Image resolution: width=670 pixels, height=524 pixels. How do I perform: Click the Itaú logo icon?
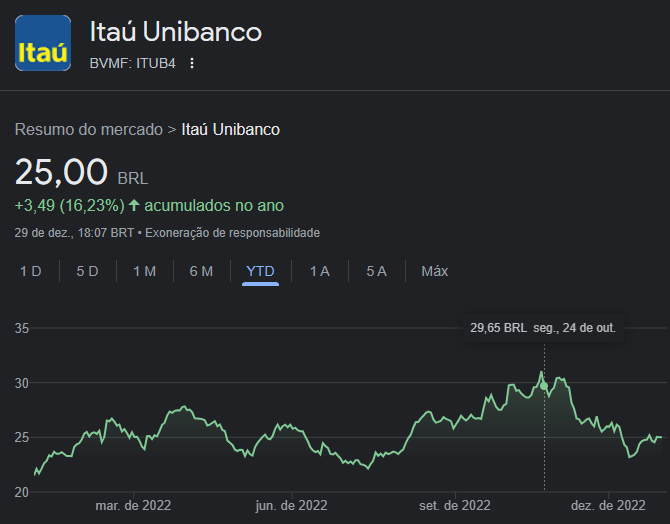coord(43,43)
